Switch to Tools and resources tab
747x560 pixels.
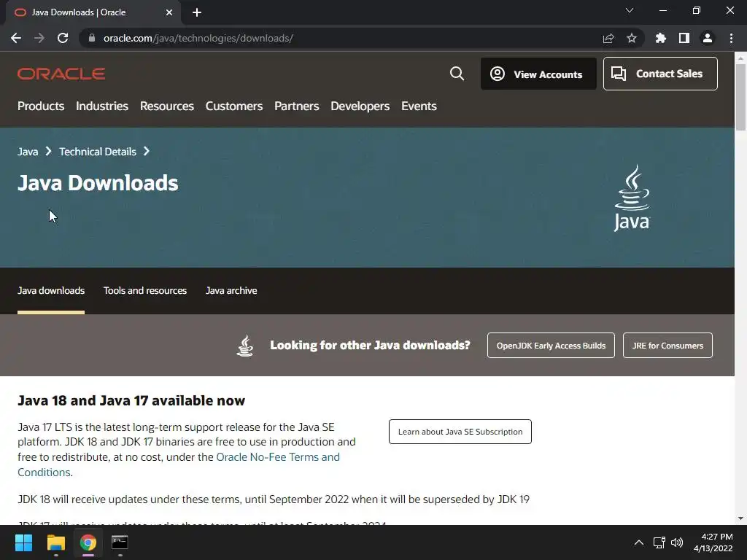point(145,290)
